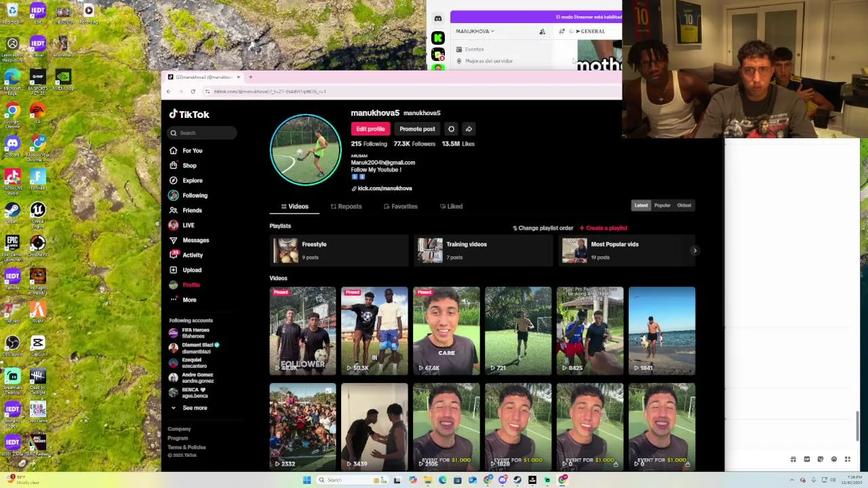Open Friends in TikTok sidebar
Image resolution: width=868 pixels, height=488 pixels.
pyautogui.click(x=186, y=210)
